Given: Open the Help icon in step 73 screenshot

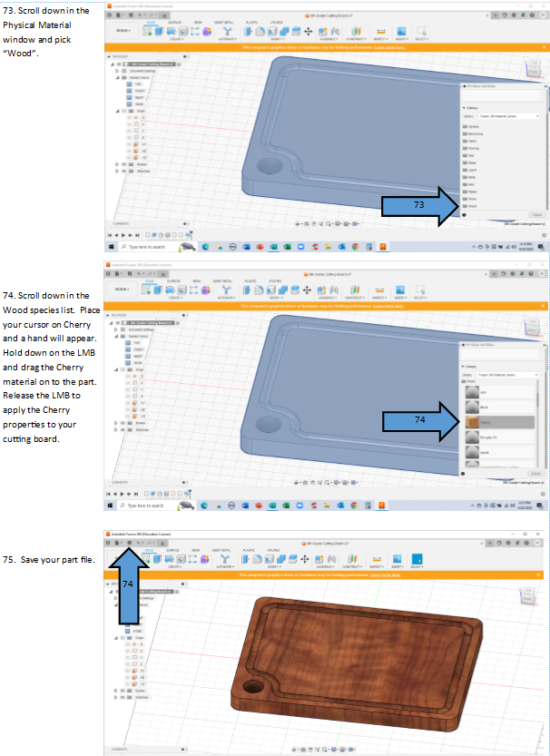Looking at the screenshot, I should (532, 15).
